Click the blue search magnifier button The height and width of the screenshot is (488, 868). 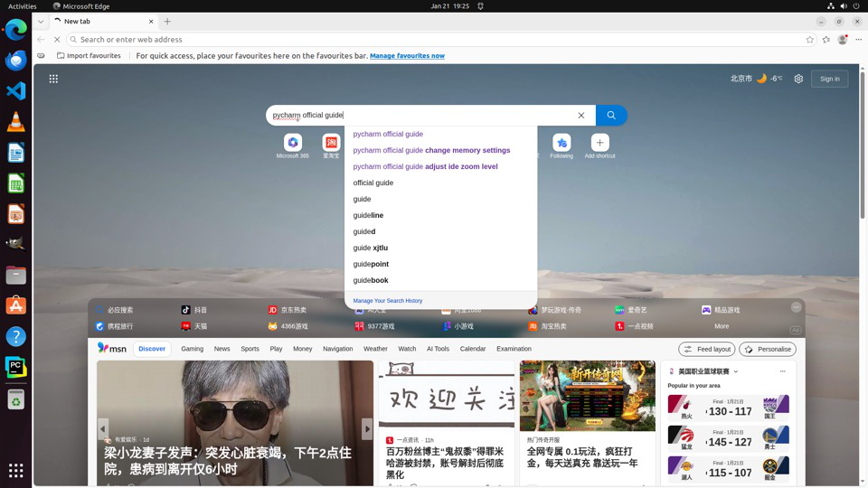(611, 115)
